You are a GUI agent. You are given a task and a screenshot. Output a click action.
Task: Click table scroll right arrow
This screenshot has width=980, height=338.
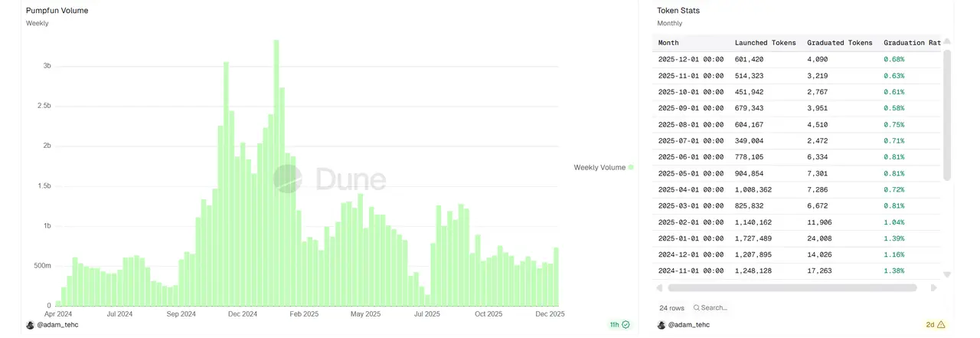933,288
